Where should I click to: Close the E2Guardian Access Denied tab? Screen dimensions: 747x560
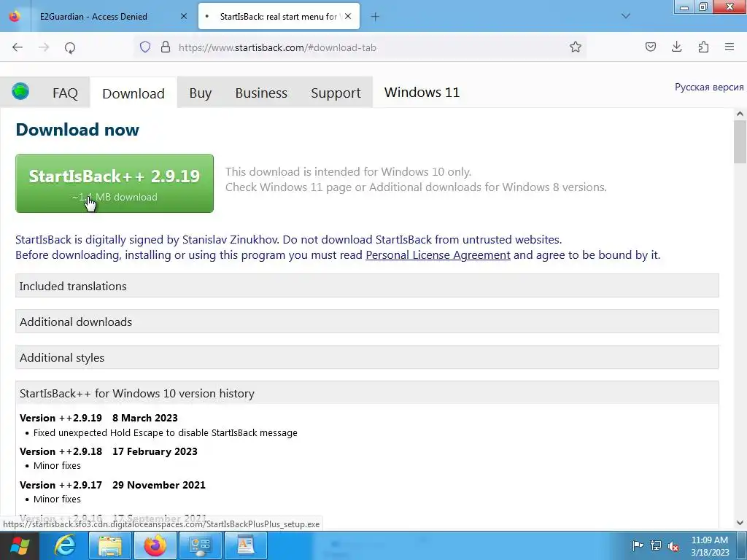[184, 16]
